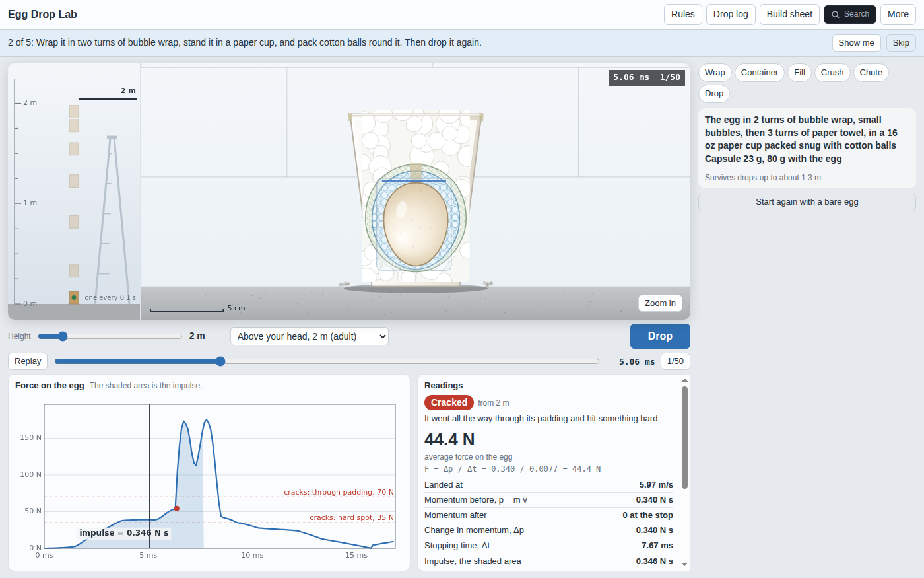Screen dimensions: 924x578
Task: Select the Fill tab
Action: [x=799, y=73]
